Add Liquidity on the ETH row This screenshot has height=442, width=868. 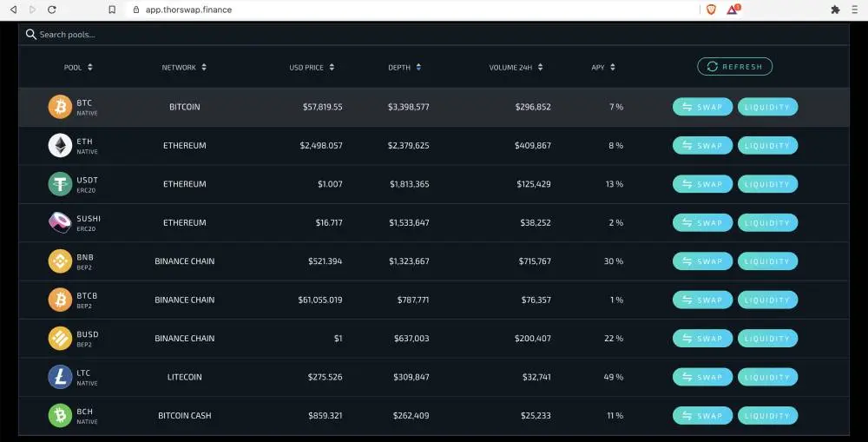pos(767,146)
